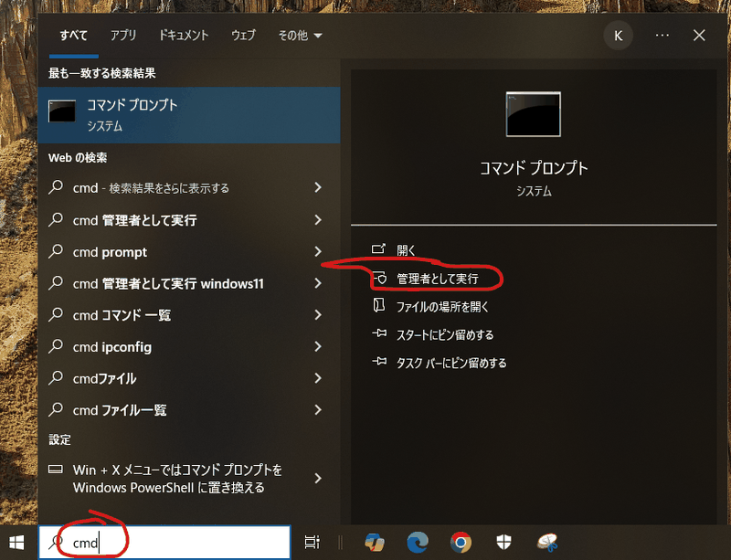Launch Copilot from the taskbar
731x560 pixels.
click(x=375, y=543)
